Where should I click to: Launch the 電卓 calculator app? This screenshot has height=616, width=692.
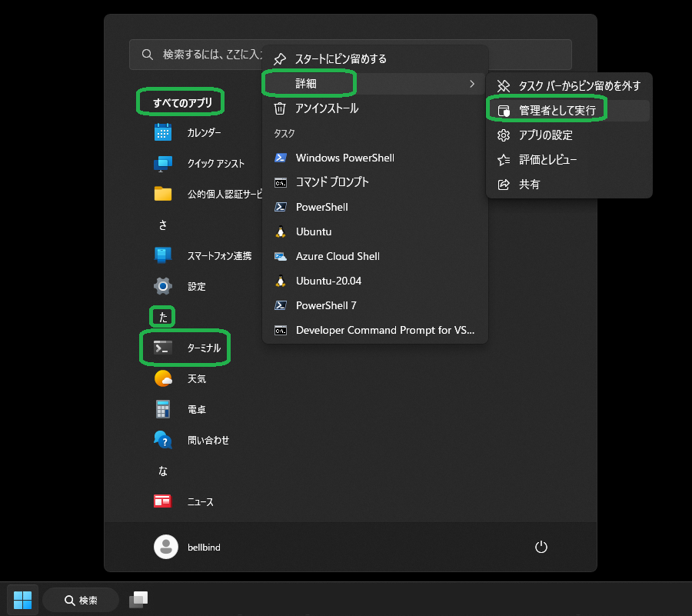point(178,409)
